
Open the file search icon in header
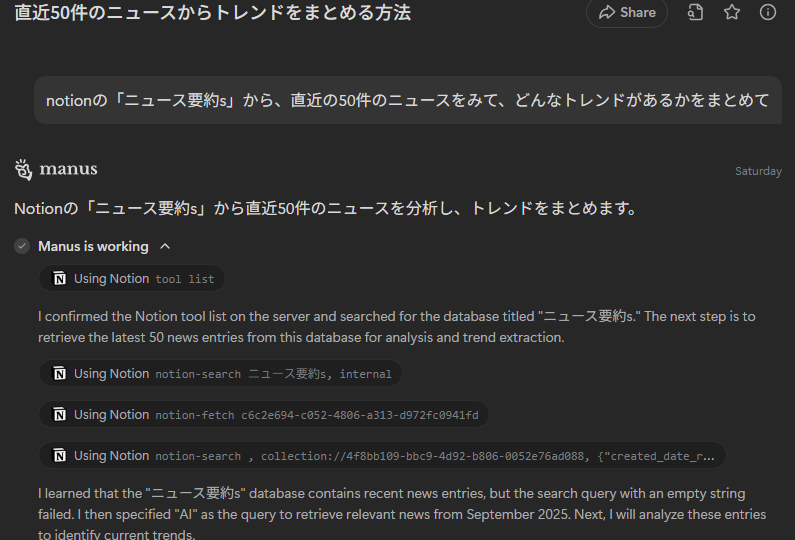695,13
